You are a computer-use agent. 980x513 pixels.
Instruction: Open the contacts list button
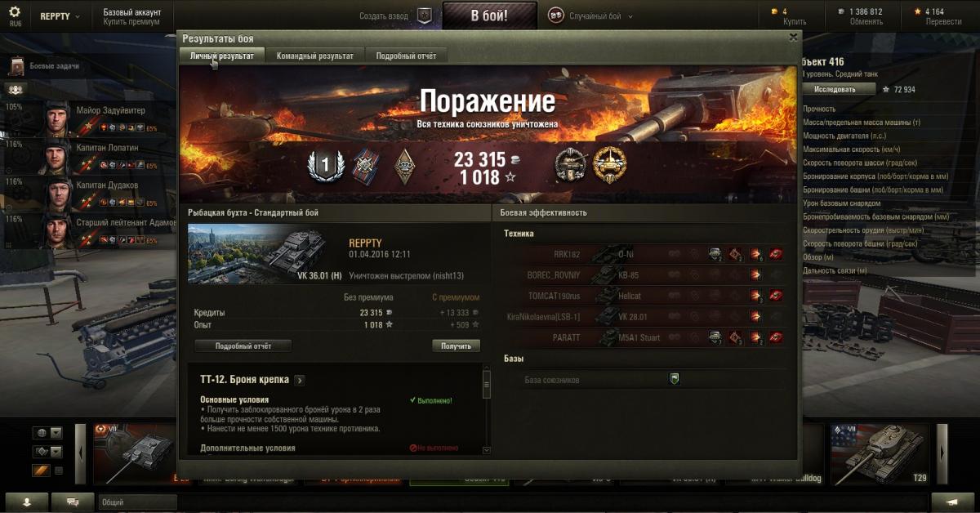(26, 502)
